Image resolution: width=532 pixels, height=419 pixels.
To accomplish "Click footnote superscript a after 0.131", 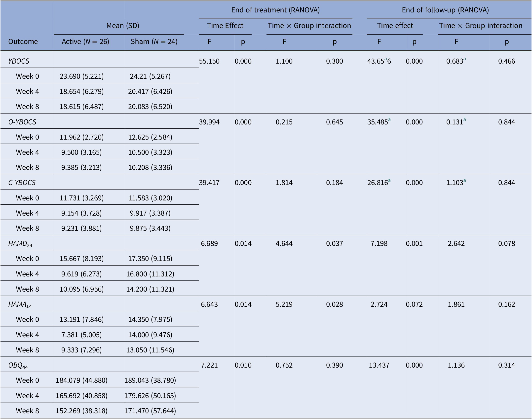I will coord(464,120).
